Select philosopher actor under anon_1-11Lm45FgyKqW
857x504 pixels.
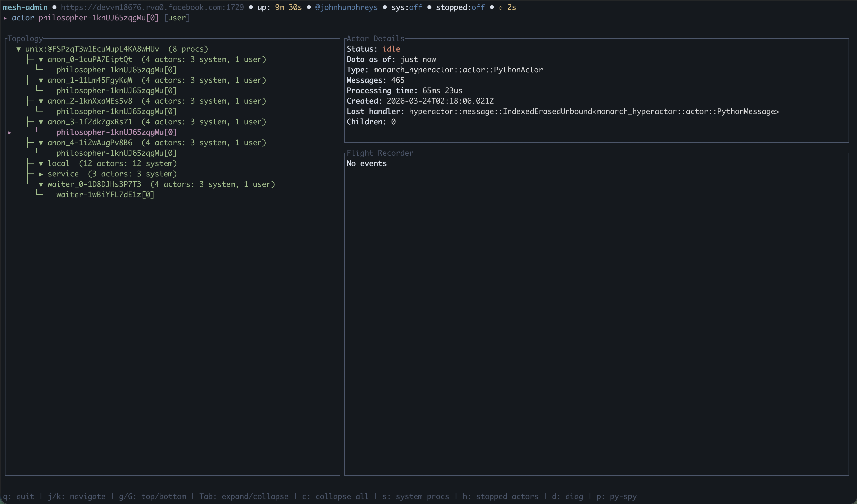pos(116,91)
